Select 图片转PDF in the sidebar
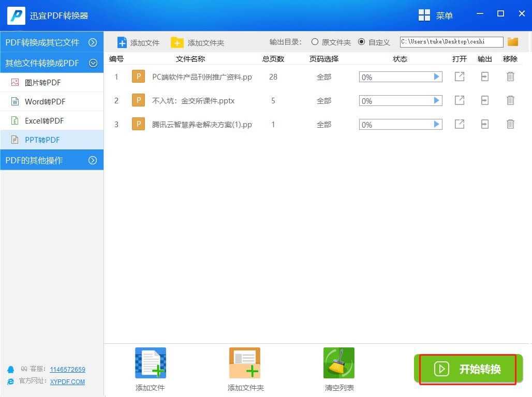The width and height of the screenshot is (532, 397). click(x=52, y=82)
